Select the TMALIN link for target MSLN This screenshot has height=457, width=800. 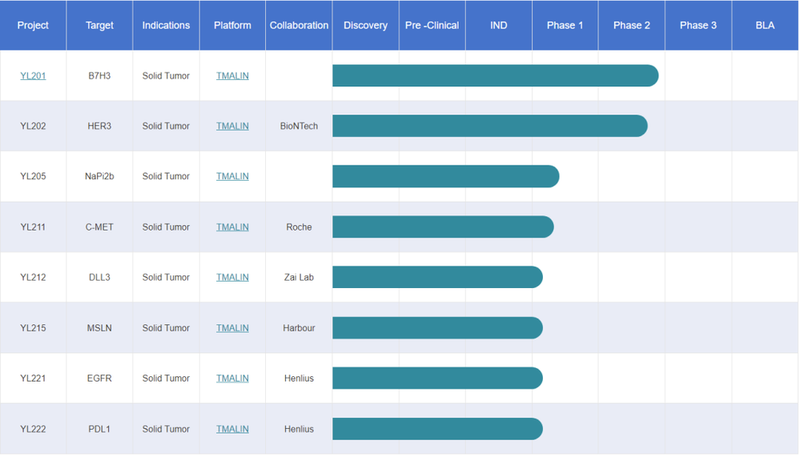coord(232,328)
